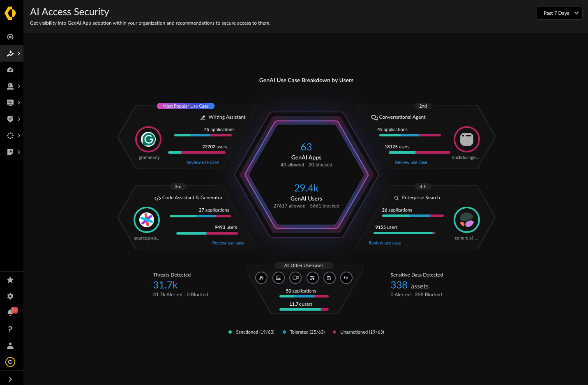
Task: Open the settings gear in sidebar
Action: coord(10,296)
